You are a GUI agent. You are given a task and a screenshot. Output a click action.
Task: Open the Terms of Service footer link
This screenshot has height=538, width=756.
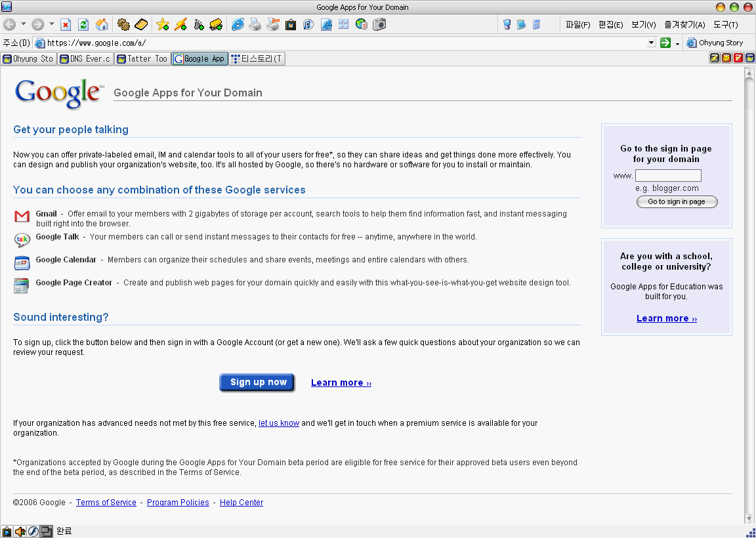pos(106,503)
